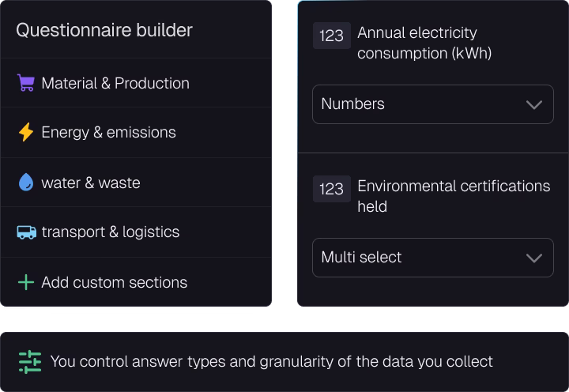Click the chevron in the Numbers dropdown
This screenshot has width=569, height=392.
click(x=534, y=105)
